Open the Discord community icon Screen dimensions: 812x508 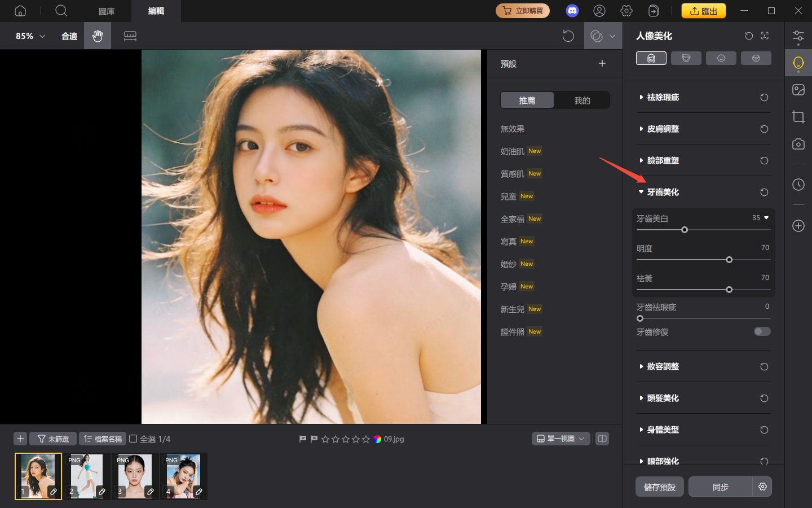572,11
